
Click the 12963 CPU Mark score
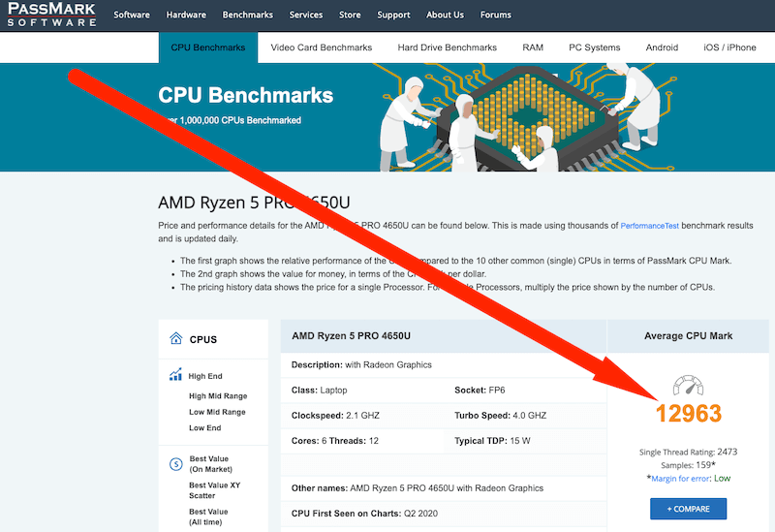689,414
